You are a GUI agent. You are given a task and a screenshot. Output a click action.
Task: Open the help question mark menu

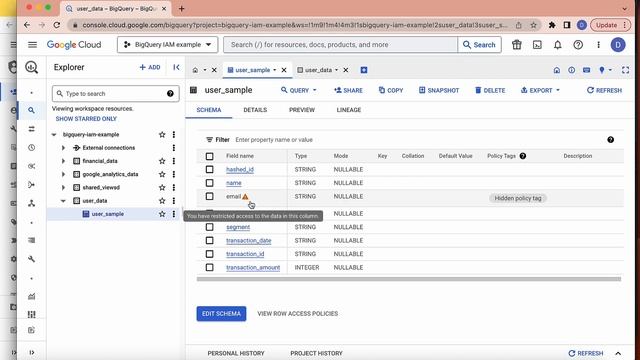[578, 45]
